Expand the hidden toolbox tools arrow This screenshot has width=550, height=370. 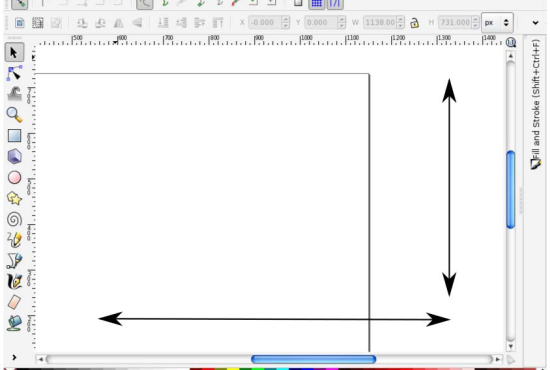(14, 357)
